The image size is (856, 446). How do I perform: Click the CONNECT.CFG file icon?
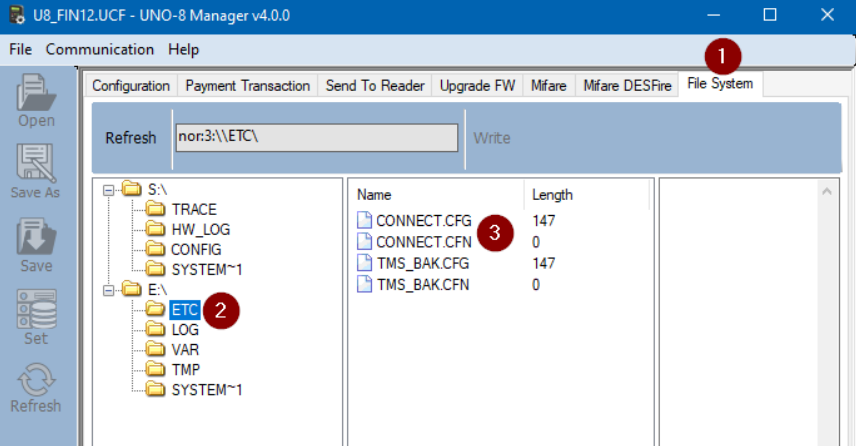[364, 220]
